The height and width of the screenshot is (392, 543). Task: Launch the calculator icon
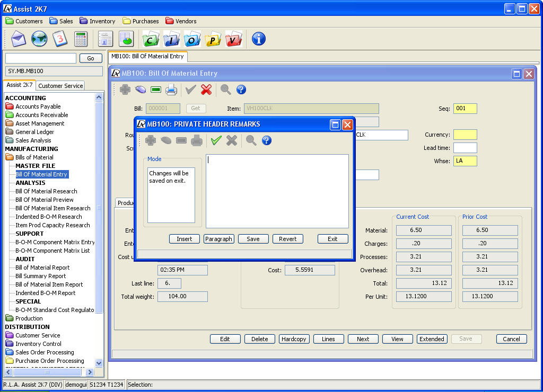81,39
